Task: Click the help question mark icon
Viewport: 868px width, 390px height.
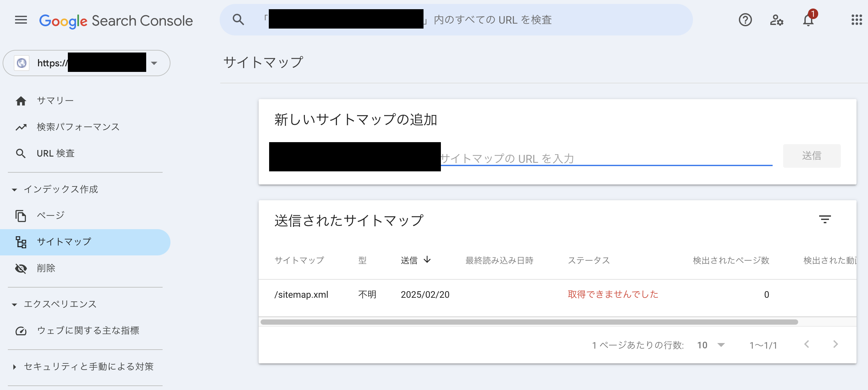Action: pyautogui.click(x=745, y=20)
